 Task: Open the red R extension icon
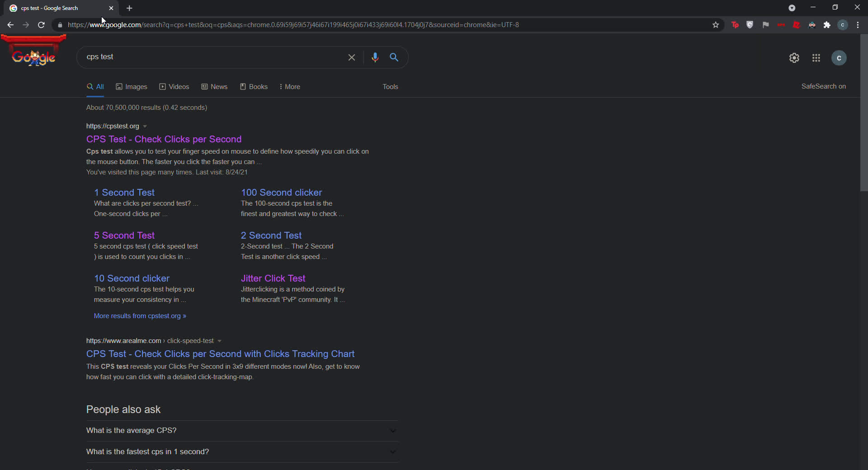(797, 25)
